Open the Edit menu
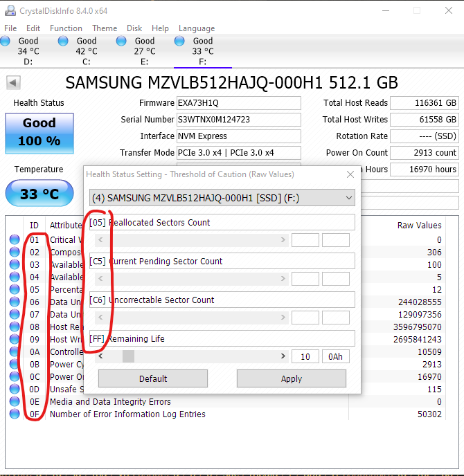The image size is (464, 476). tap(33, 28)
